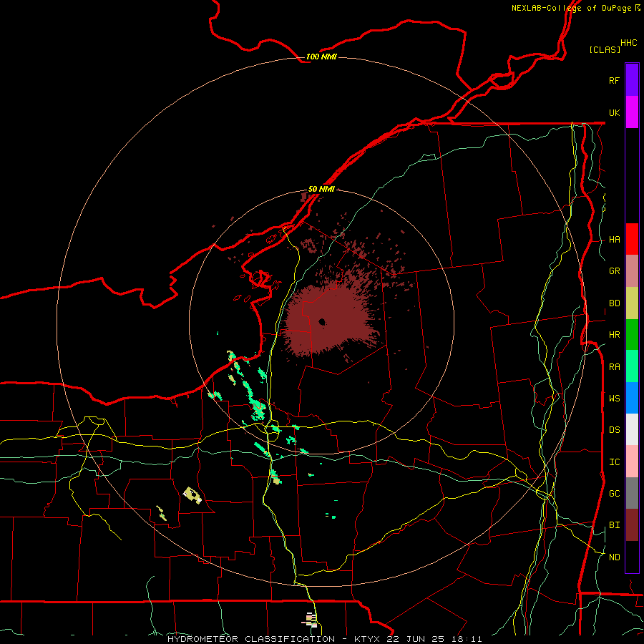The height and width of the screenshot is (644, 644).
Task: Click the UK legend label
Action: tap(614, 112)
